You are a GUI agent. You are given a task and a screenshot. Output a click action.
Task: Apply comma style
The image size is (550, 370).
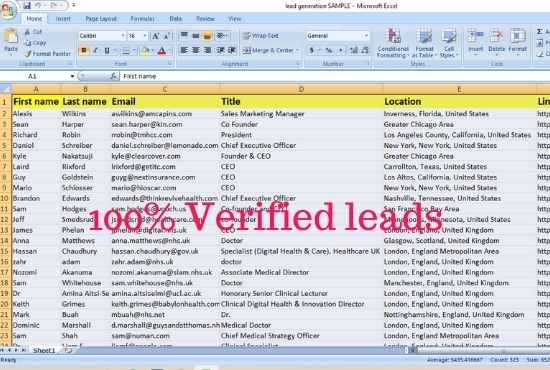[x=340, y=51]
